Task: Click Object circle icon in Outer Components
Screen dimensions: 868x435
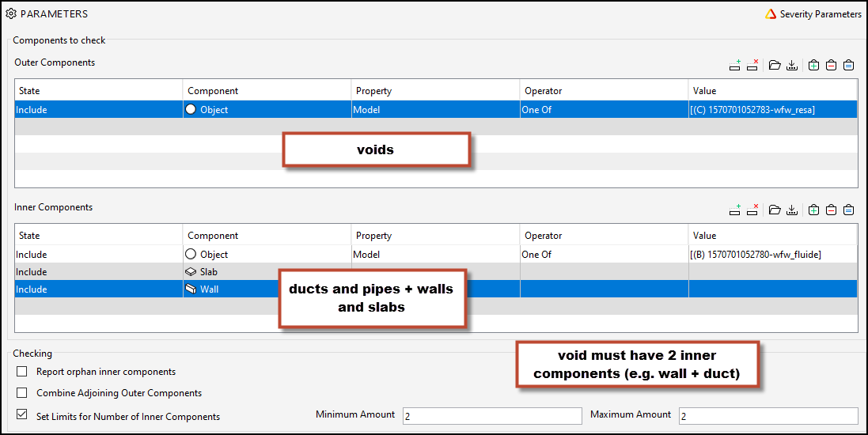Action: [x=191, y=109]
